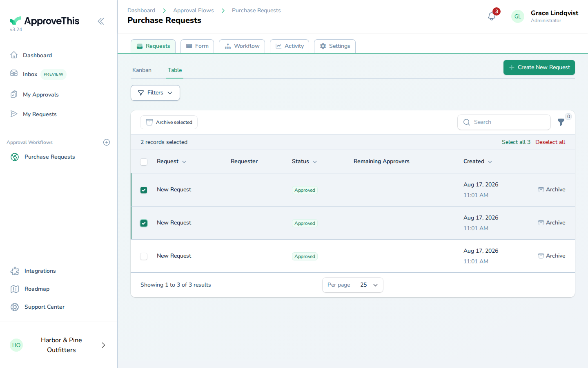
Task: Open the Form tab
Action: [x=197, y=46]
